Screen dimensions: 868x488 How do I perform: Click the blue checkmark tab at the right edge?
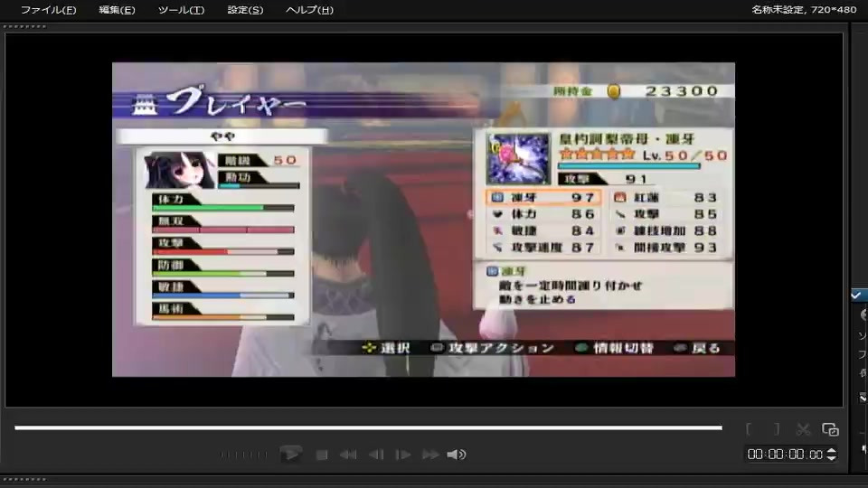[856, 296]
